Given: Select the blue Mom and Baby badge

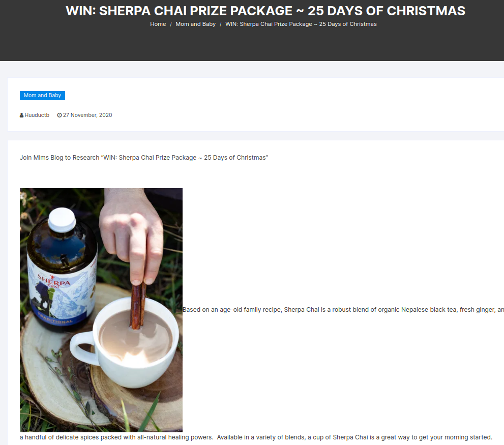Looking at the screenshot, I should pyautogui.click(x=42, y=96).
